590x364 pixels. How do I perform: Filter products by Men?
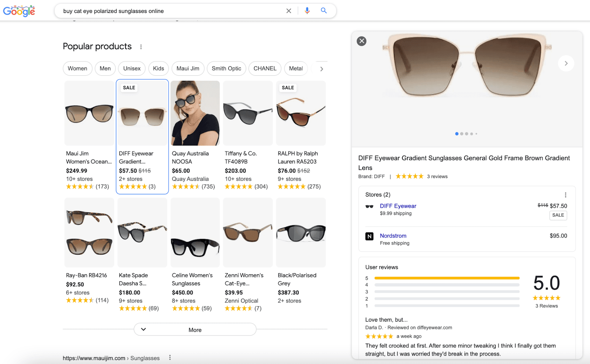click(x=105, y=69)
